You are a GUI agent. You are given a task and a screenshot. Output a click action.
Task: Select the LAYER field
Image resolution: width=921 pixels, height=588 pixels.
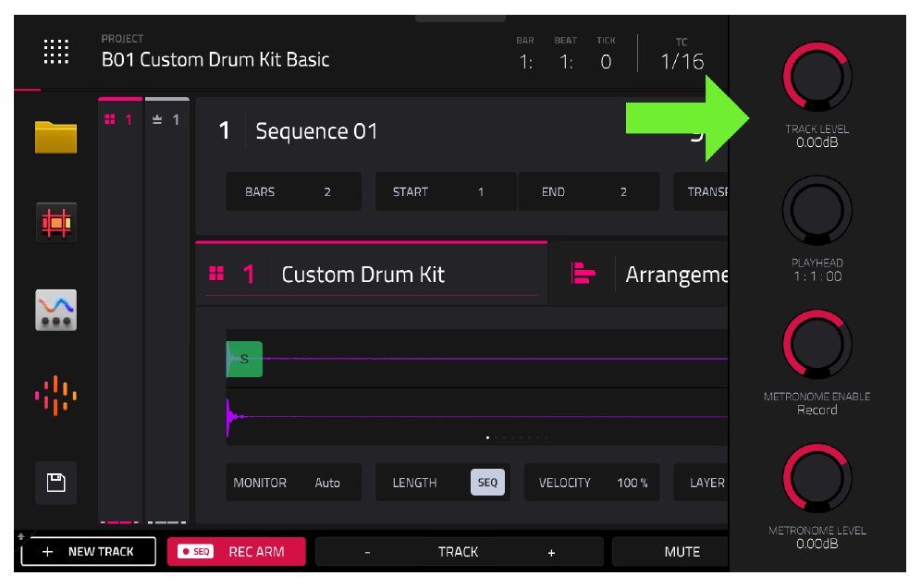[x=701, y=483]
